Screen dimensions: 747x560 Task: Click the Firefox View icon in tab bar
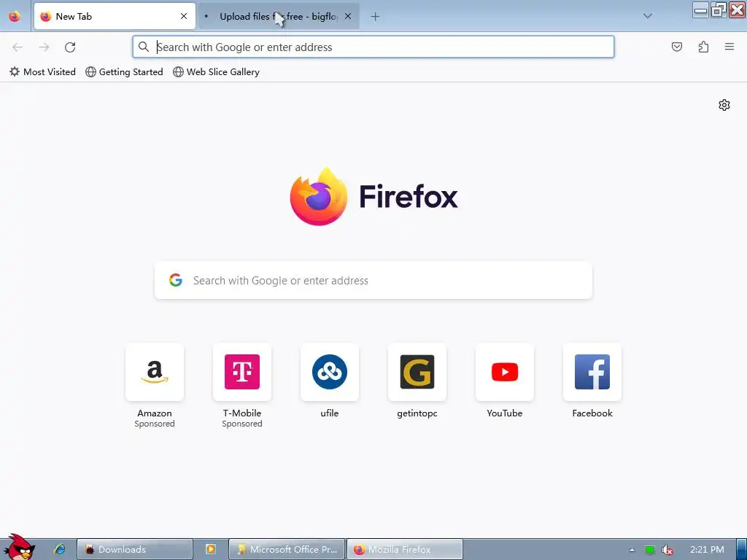[x=15, y=16]
